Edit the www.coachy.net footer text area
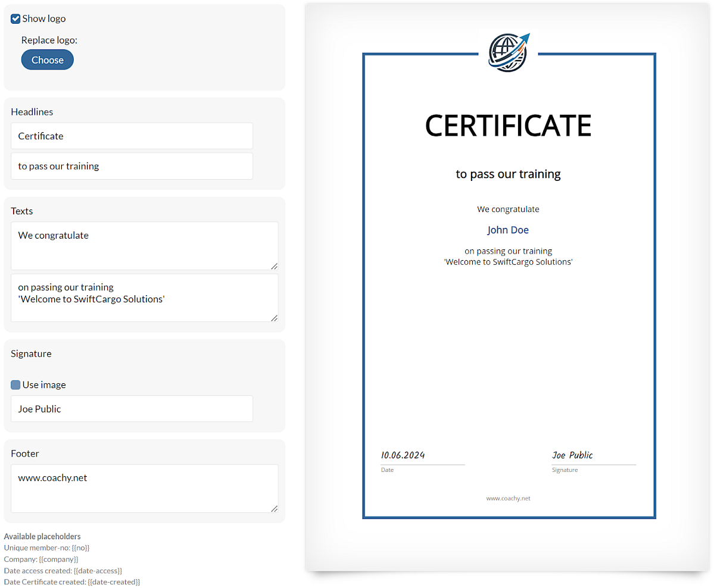The width and height of the screenshot is (717, 588). [x=145, y=489]
